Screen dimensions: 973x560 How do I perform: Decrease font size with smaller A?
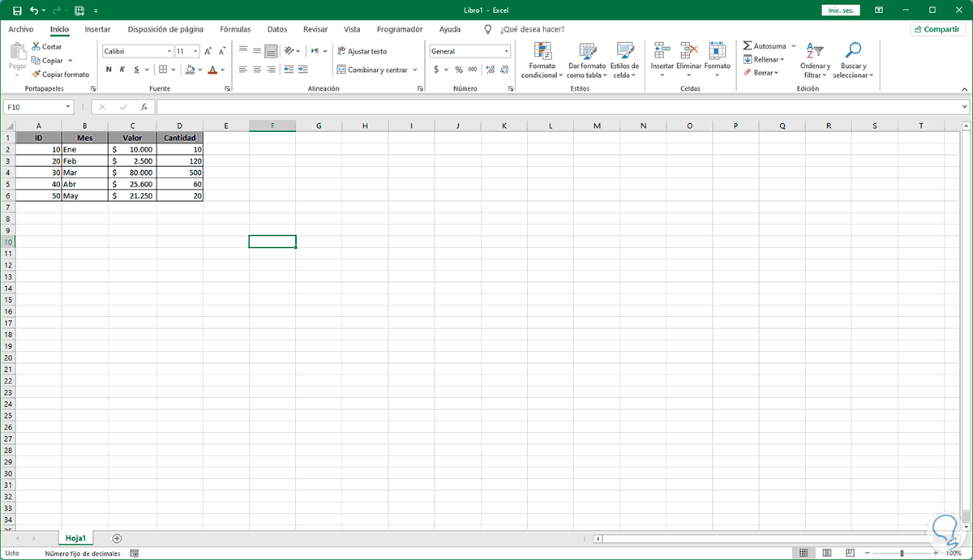point(221,51)
